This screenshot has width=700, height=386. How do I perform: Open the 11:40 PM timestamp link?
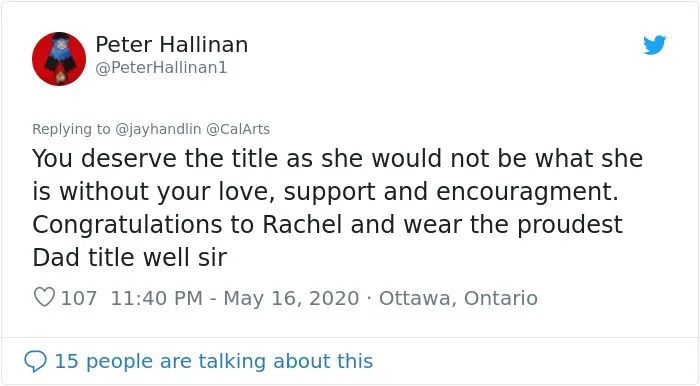click(x=157, y=298)
